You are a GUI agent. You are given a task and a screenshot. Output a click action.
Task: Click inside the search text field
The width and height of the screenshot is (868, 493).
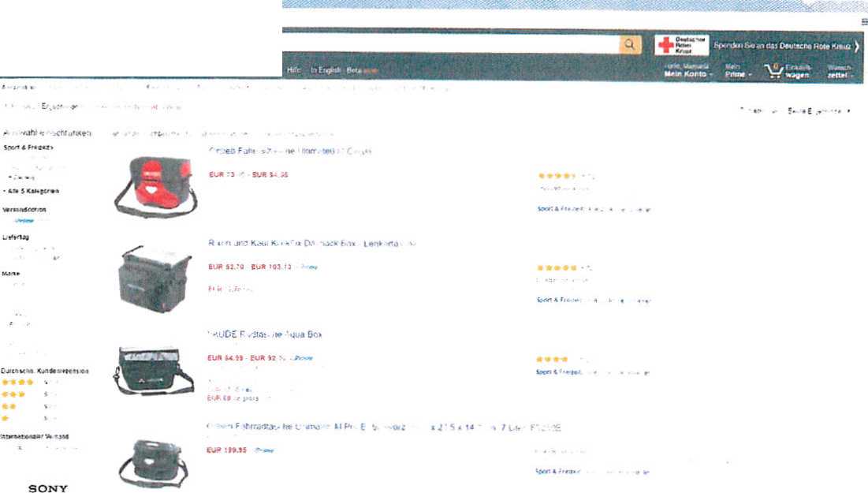[x=451, y=44]
